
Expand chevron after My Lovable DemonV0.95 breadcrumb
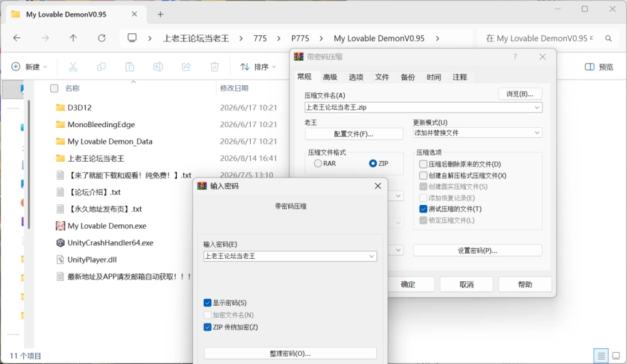(x=438, y=38)
